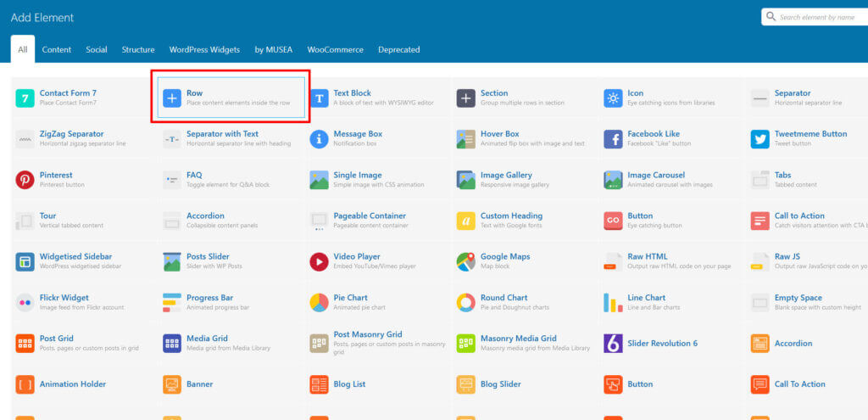
Task: Click the search magnifier icon
Action: tap(771, 17)
